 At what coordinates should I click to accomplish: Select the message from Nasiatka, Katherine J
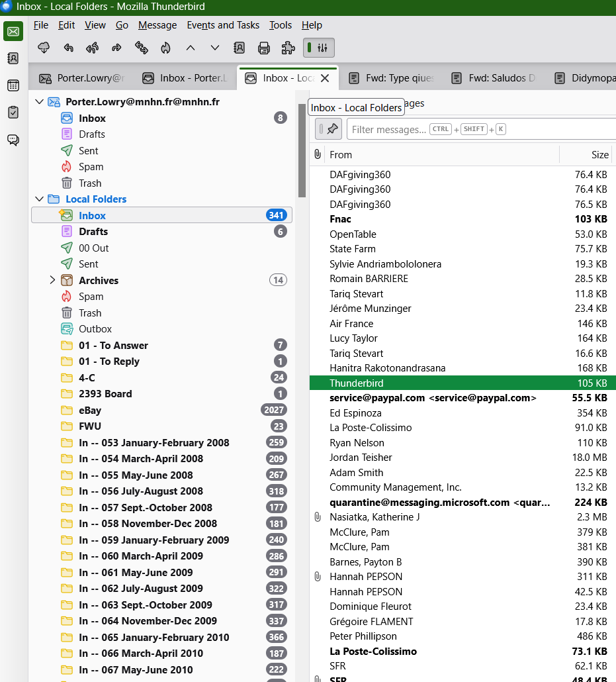462,517
